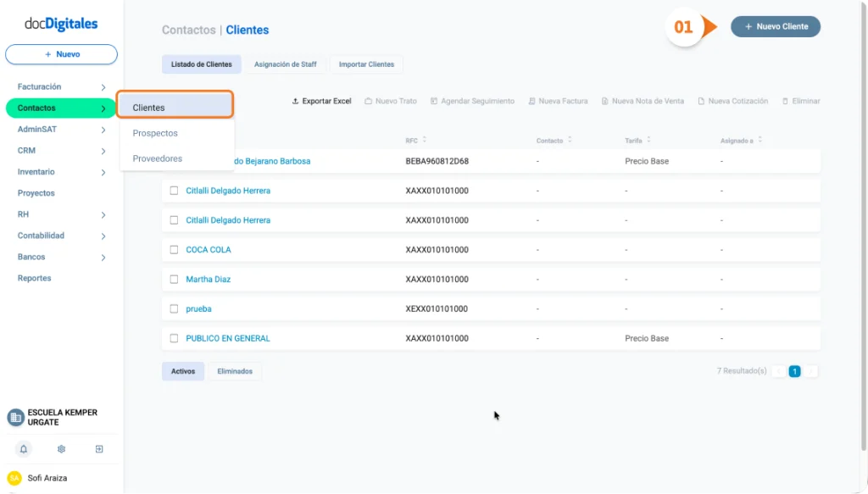The image size is (868, 494).
Task: Sort by the RFC column arrows
Action: coord(425,140)
